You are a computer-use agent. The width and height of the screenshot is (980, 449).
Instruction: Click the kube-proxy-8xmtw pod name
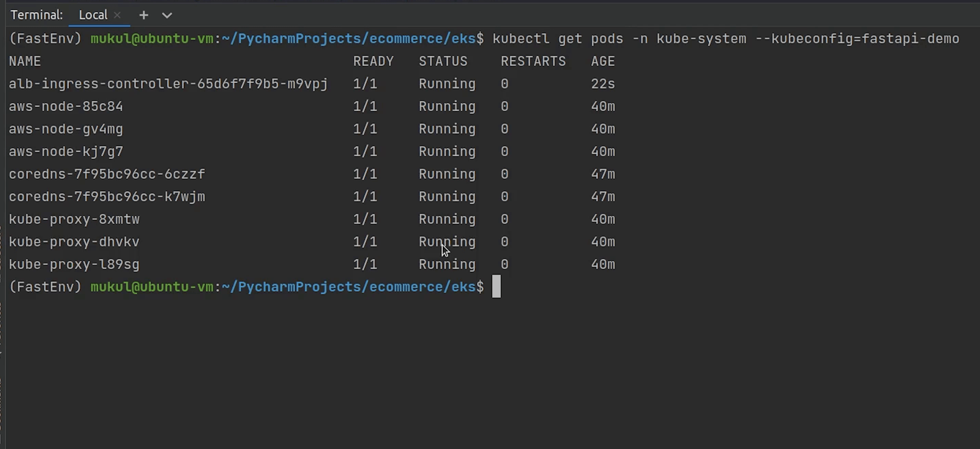coord(74,219)
